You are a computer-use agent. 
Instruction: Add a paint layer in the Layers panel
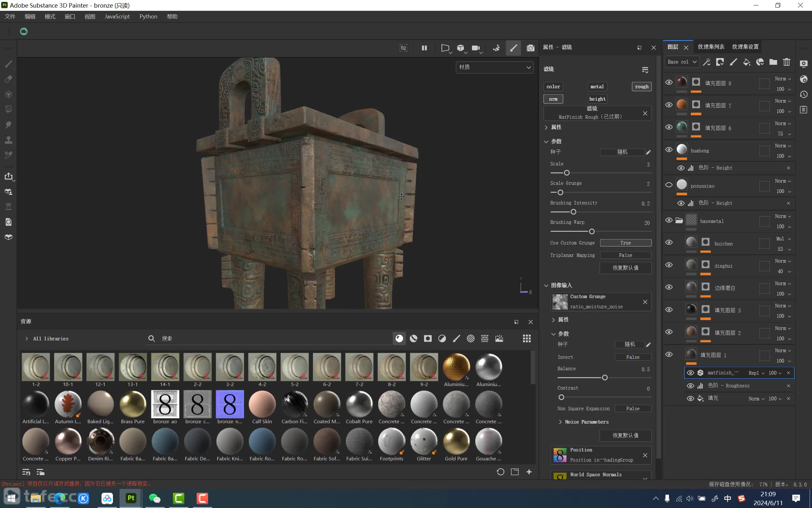[x=733, y=62]
